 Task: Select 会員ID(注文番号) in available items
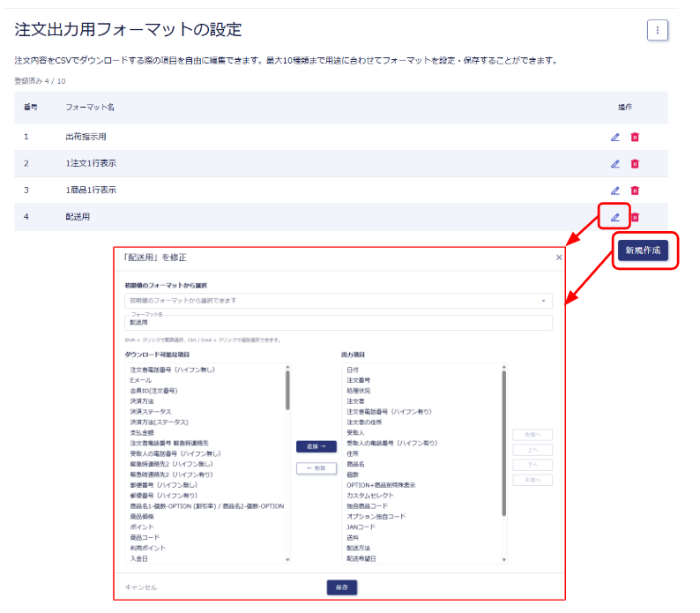pyautogui.click(x=153, y=391)
